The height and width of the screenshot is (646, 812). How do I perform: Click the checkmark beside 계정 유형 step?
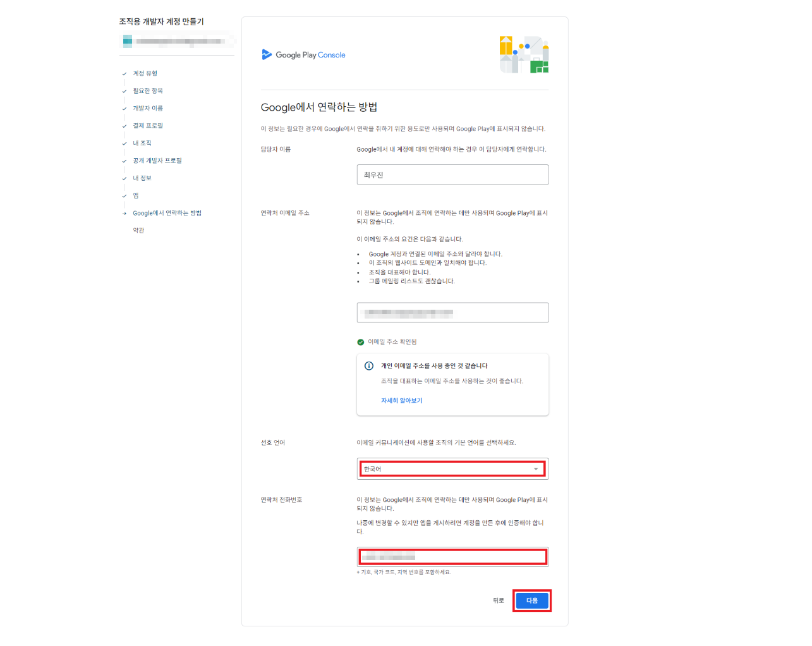click(x=124, y=74)
